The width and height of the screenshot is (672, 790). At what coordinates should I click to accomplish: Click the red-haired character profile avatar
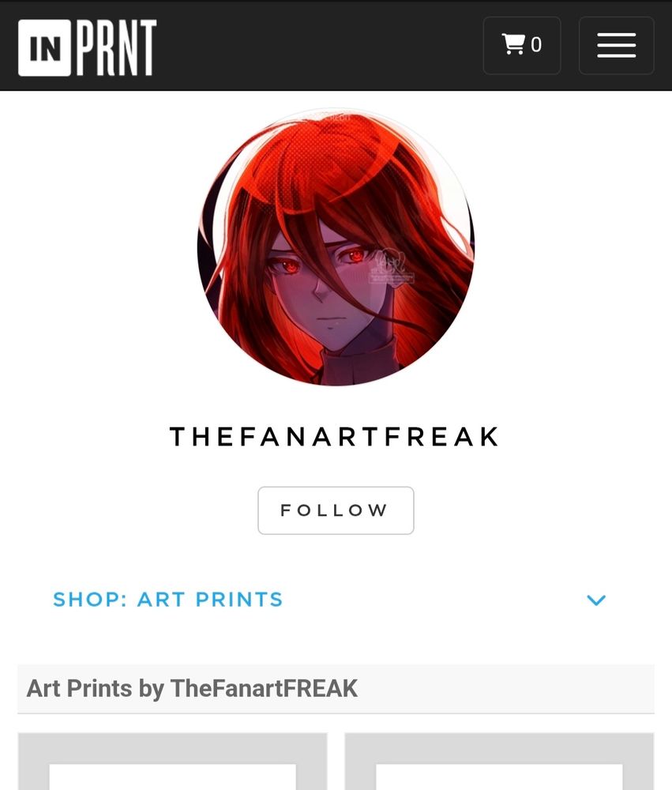pyautogui.click(x=336, y=247)
